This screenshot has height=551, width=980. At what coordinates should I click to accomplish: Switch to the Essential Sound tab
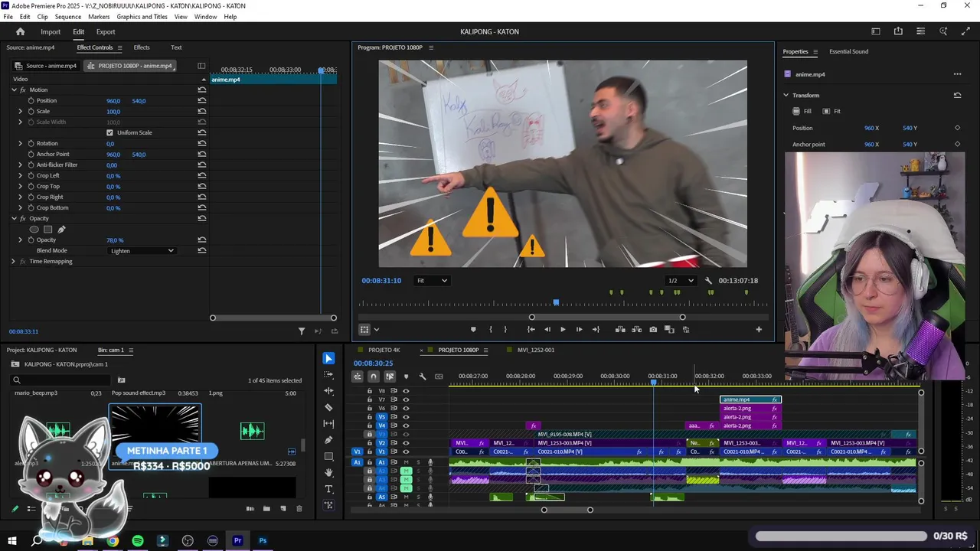pos(848,51)
